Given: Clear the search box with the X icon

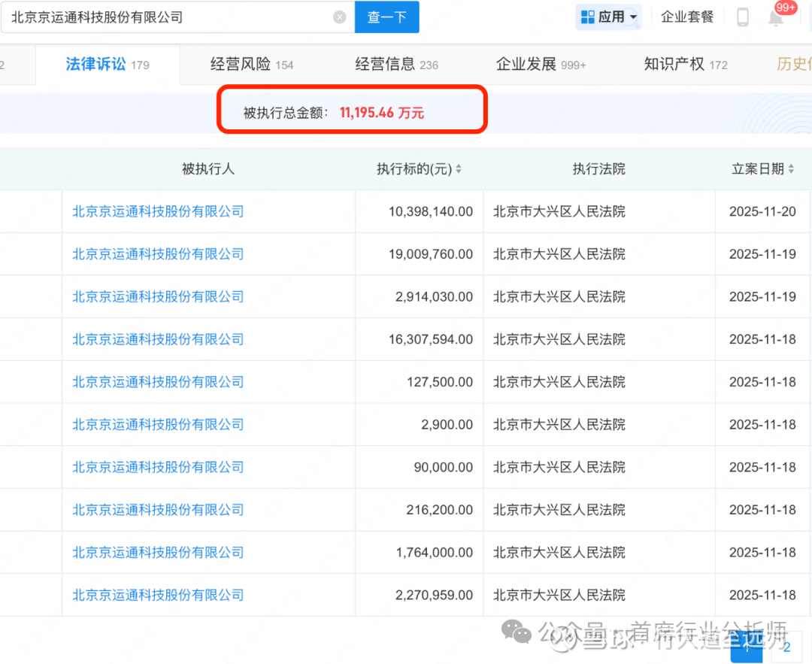Looking at the screenshot, I should click(x=340, y=17).
